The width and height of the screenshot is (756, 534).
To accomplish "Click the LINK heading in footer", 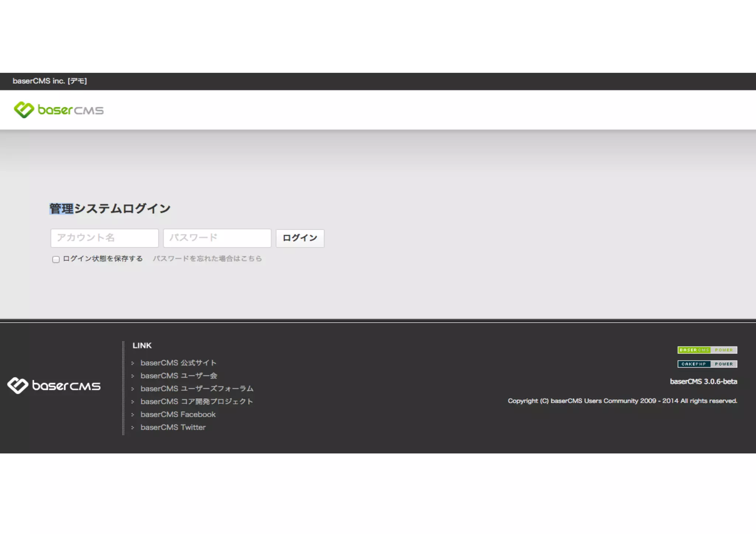I will (142, 345).
